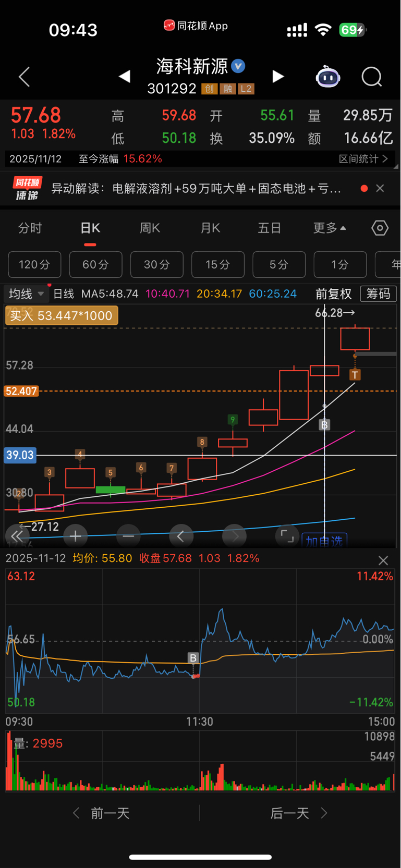
Task: Tap the stock code 301292
Action: tap(172, 89)
